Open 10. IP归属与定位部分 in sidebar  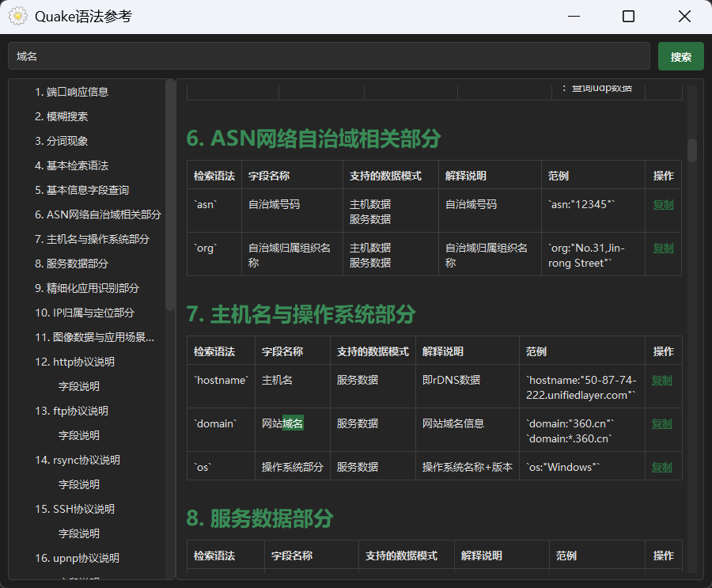pos(85,313)
